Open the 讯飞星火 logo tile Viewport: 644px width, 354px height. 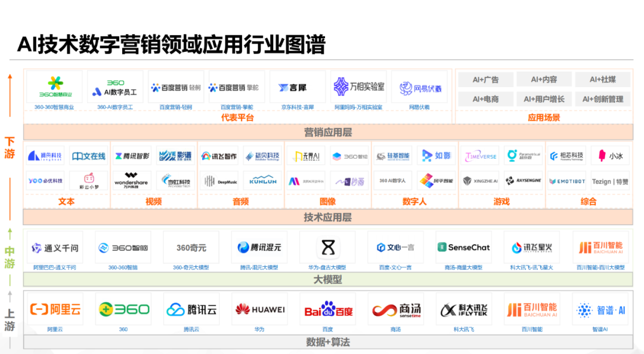532,247
